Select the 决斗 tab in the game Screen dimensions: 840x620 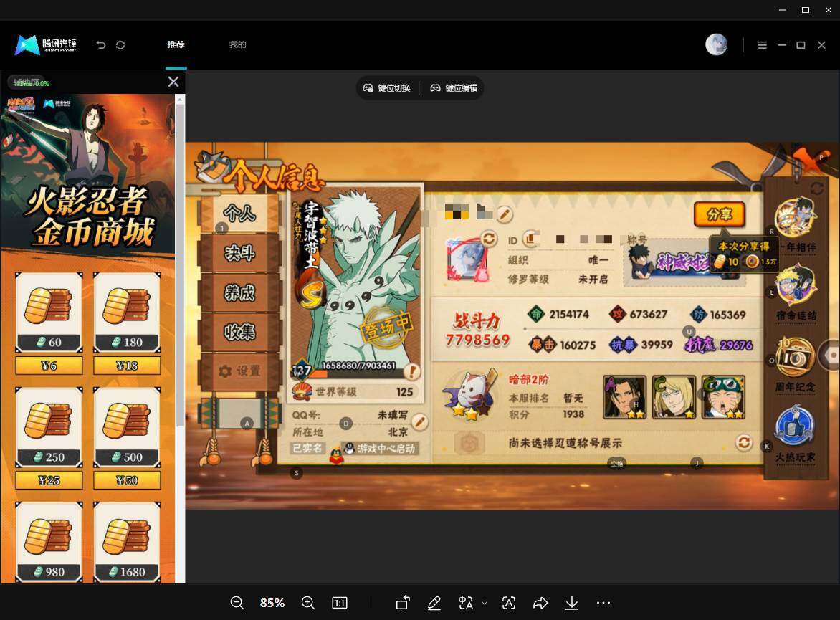[239, 253]
